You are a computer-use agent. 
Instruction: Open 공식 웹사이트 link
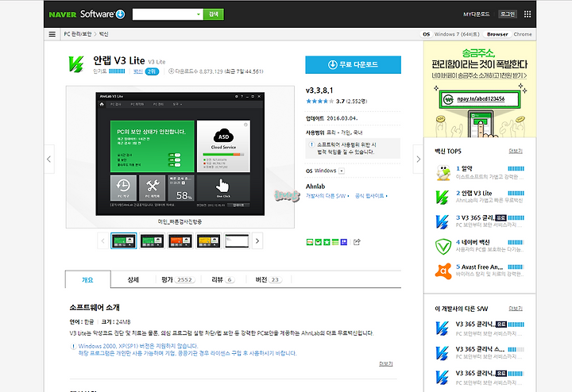371,196
